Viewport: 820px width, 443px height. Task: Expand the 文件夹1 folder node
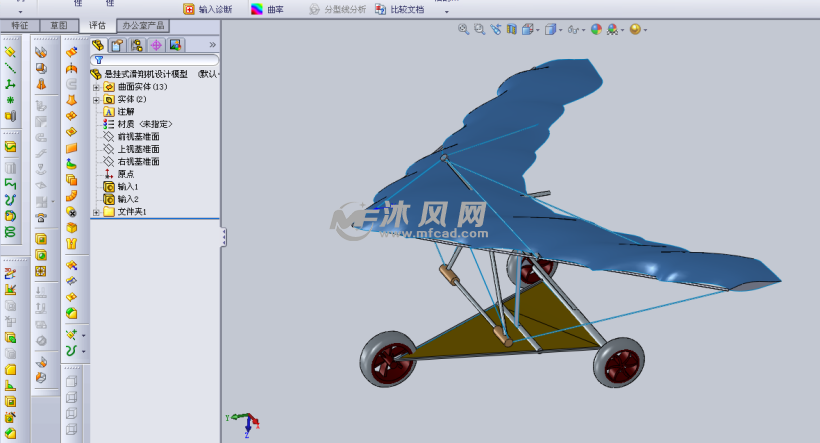(96, 212)
